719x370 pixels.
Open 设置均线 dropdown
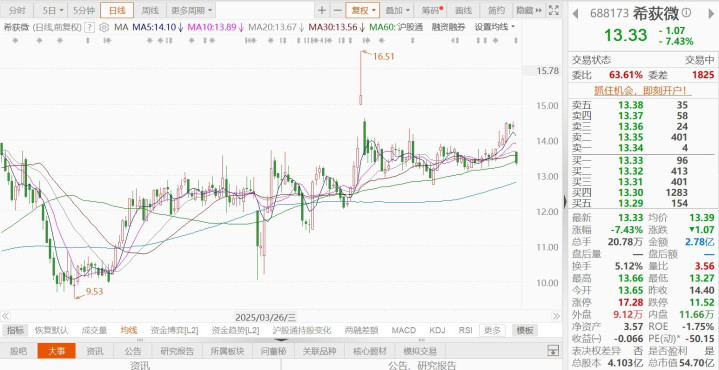495,27
